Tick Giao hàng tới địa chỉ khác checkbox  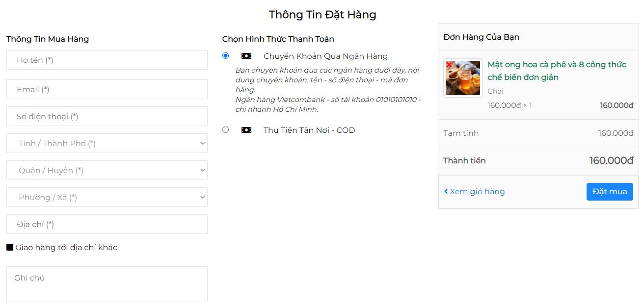point(10,247)
